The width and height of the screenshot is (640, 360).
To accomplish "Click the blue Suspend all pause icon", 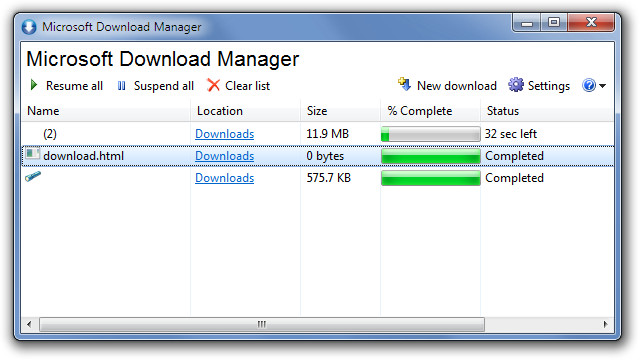I will point(121,86).
